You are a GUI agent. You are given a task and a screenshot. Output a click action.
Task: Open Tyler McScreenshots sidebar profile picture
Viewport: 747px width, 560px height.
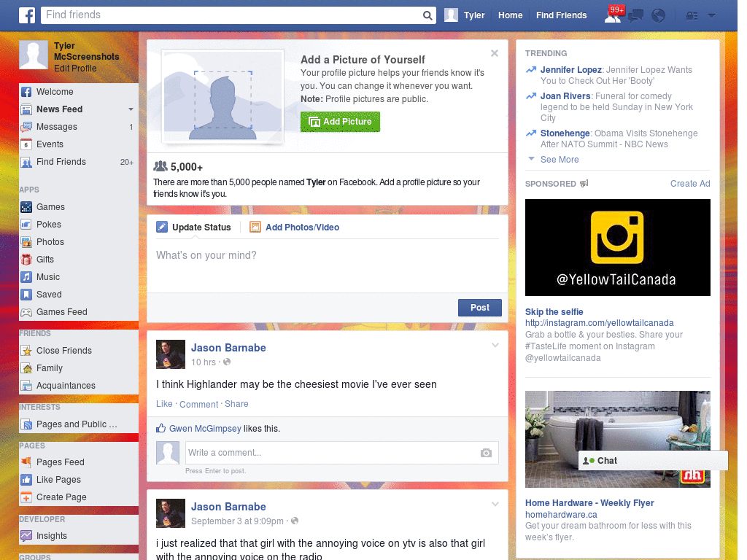coord(34,55)
